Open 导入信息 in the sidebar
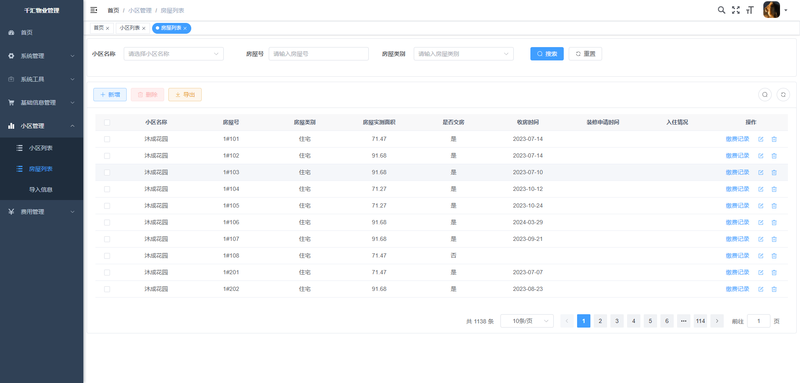Viewport: 800px width, 383px height. tap(41, 190)
